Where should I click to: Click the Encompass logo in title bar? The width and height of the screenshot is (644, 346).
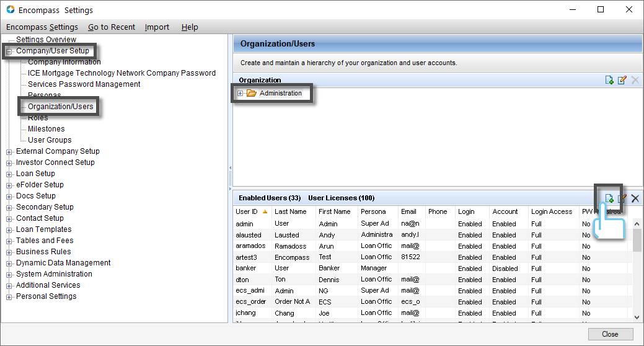pos(11,9)
